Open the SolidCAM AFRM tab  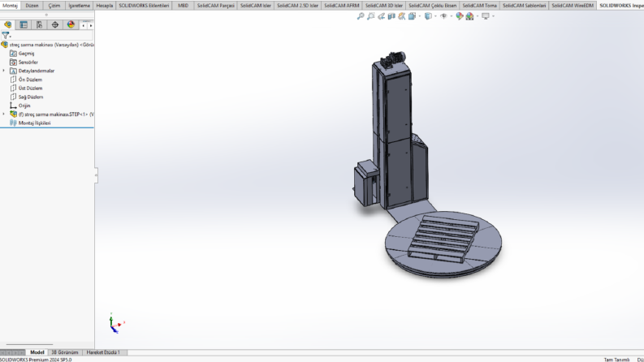(341, 6)
